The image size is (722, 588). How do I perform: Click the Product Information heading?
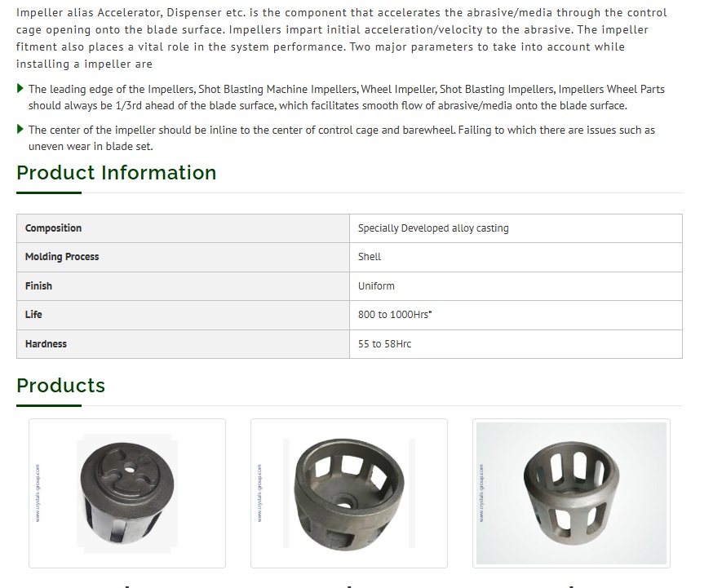pyautogui.click(x=116, y=173)
